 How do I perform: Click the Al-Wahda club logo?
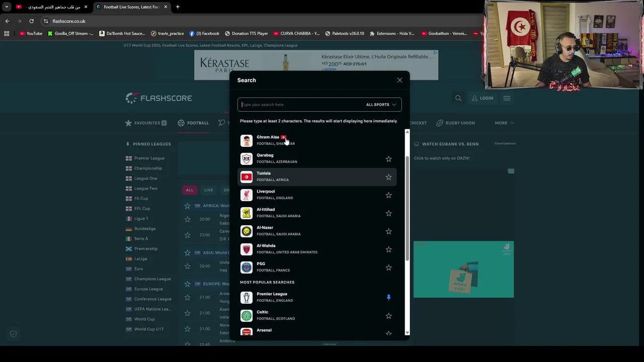click(246, 249)
